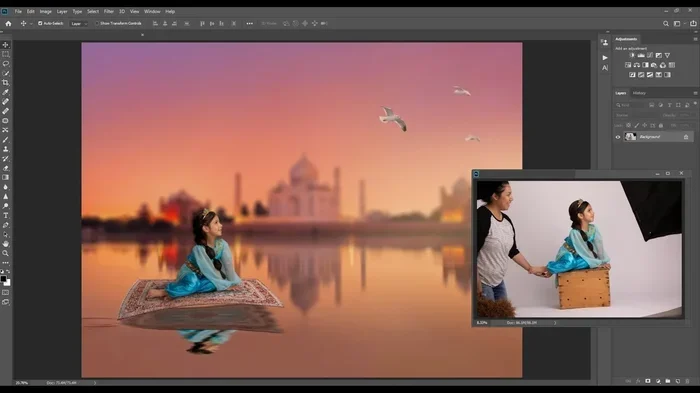700x393 pixels.
Task: Select the Pen tool
Action: (5, 225)
